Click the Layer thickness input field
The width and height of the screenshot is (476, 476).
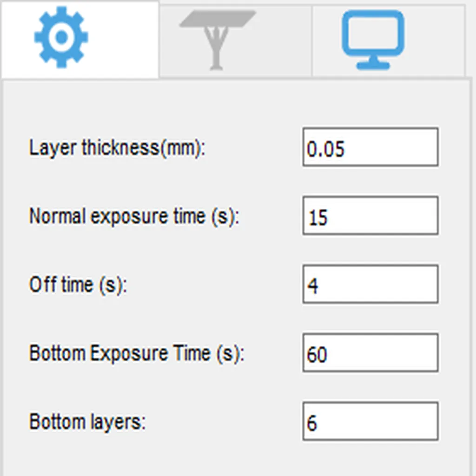pos(370,147)
